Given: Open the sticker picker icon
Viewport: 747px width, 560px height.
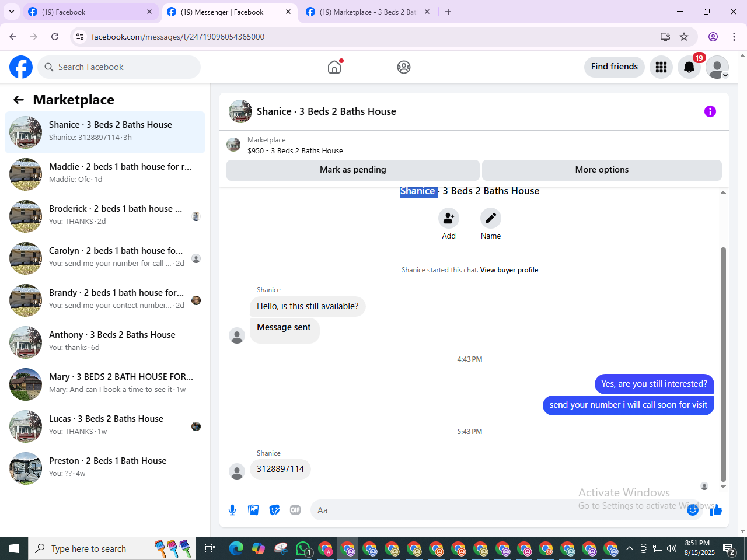Looking at the screenshot, I should 274,510.
